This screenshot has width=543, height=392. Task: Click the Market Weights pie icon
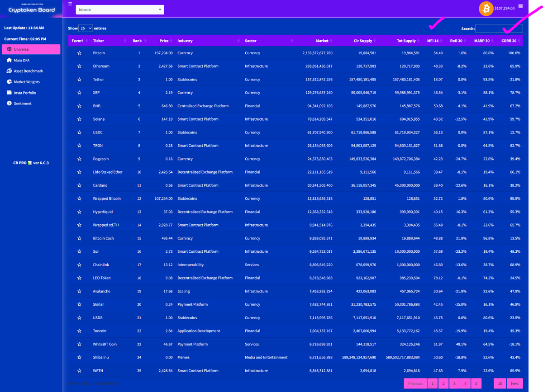[10, 82]
